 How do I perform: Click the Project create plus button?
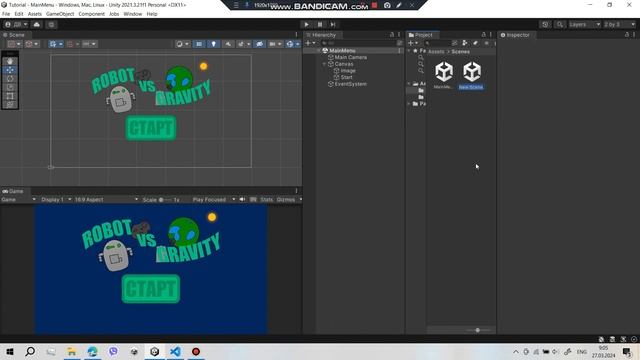click(413, 43)
